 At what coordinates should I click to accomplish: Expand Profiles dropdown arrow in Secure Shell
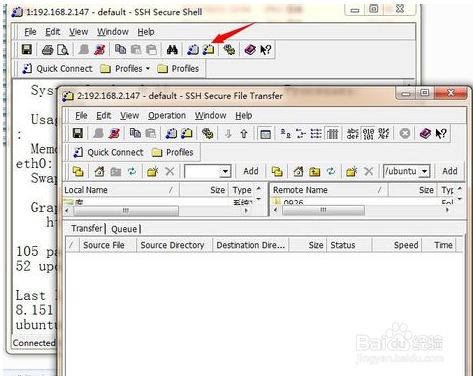[148, 68]
